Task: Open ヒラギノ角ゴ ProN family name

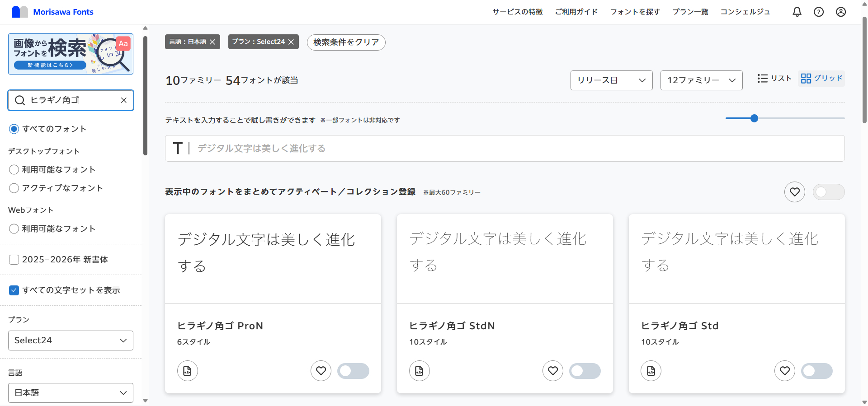Action: pyautogui.click(x=220, y=326)
